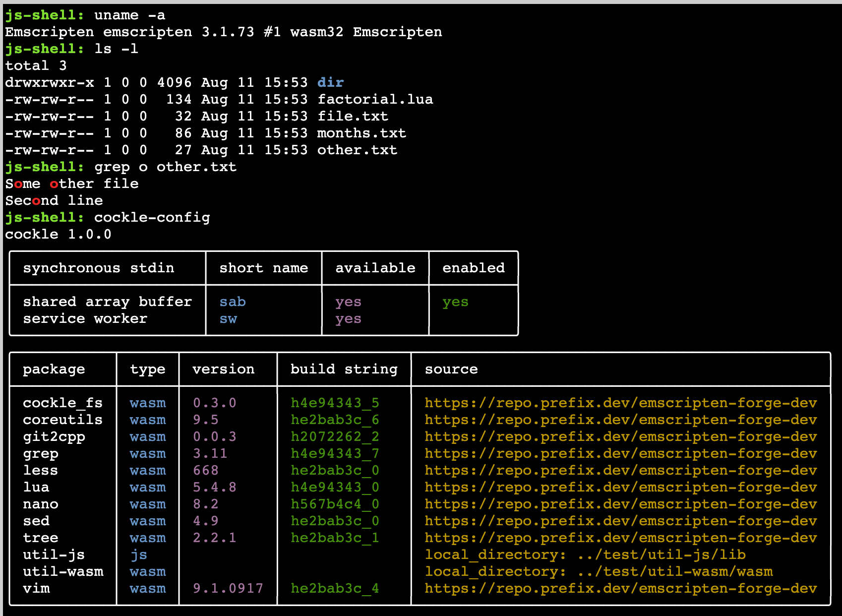
Task: Click the 'short name' column header
Action: click(264, 268)
